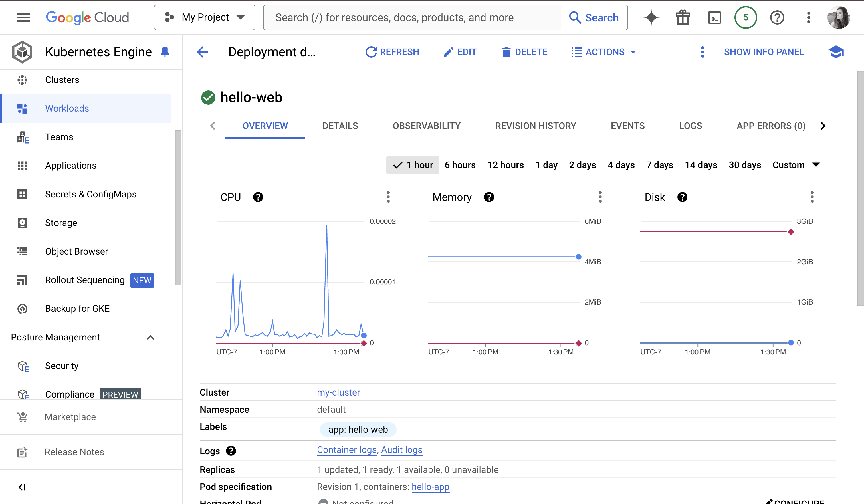Image resolution: width=864 pixels, height=504 pixels.
Task: Open Clusters in the sidebar
Action: tap(86, 80)
